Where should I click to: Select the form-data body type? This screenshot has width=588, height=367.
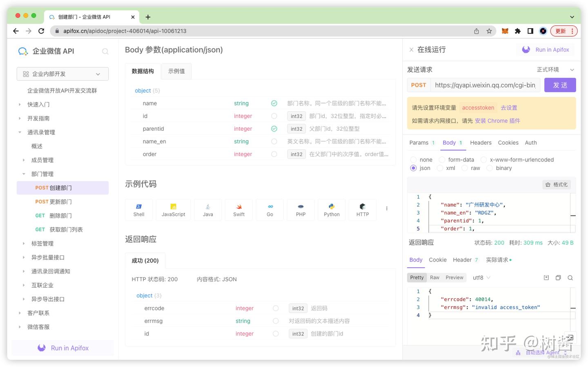tap(442, 160)
